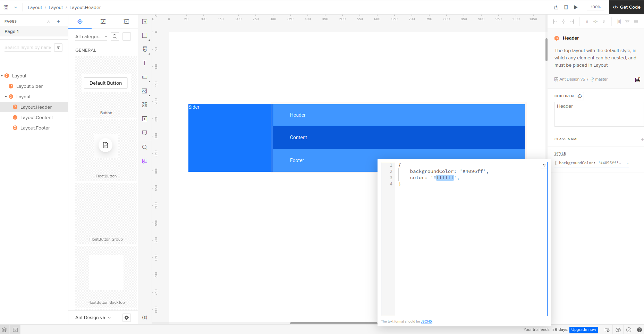Switch to the second library tab icon
Image resolution: width=644 pixels, height=334 pixels.
(103, 22)
